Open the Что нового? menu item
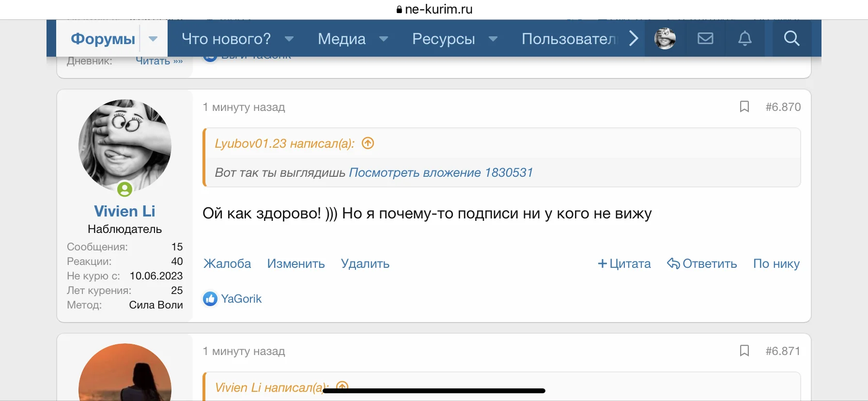This screenshot has width=868, height=401. 226,39
